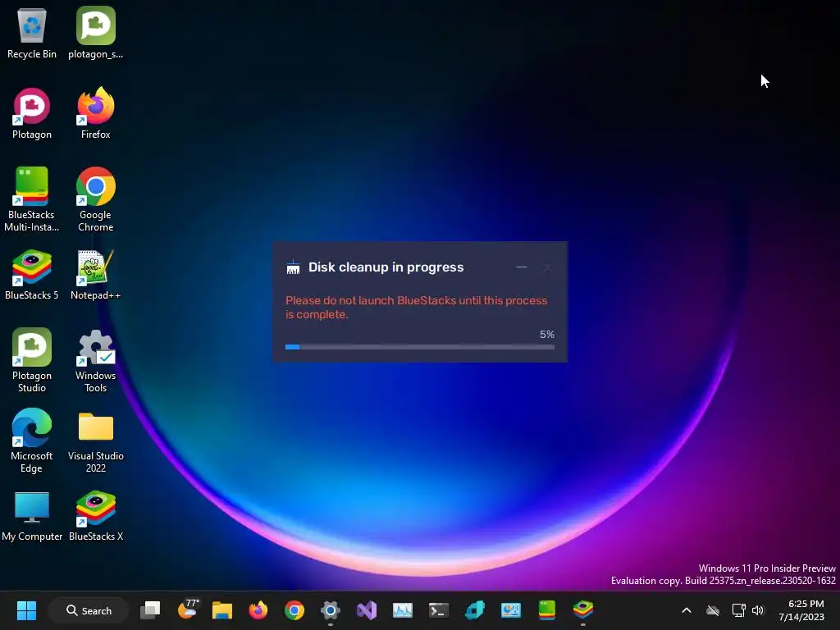840x630 pixels.
Task: Open the plotagon_s... desktop icon
Action: coord(95,33)
